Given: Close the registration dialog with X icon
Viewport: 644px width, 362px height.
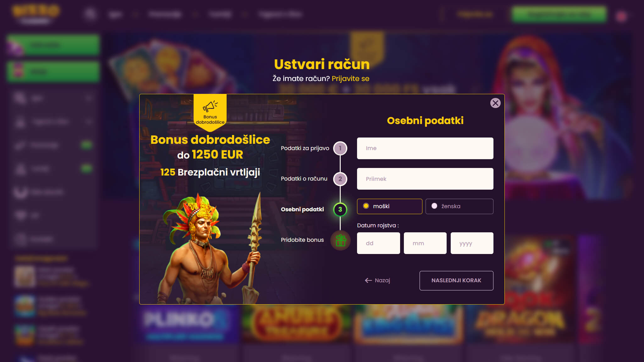Looking at the screenshot, I should click(x=495, y=103).
